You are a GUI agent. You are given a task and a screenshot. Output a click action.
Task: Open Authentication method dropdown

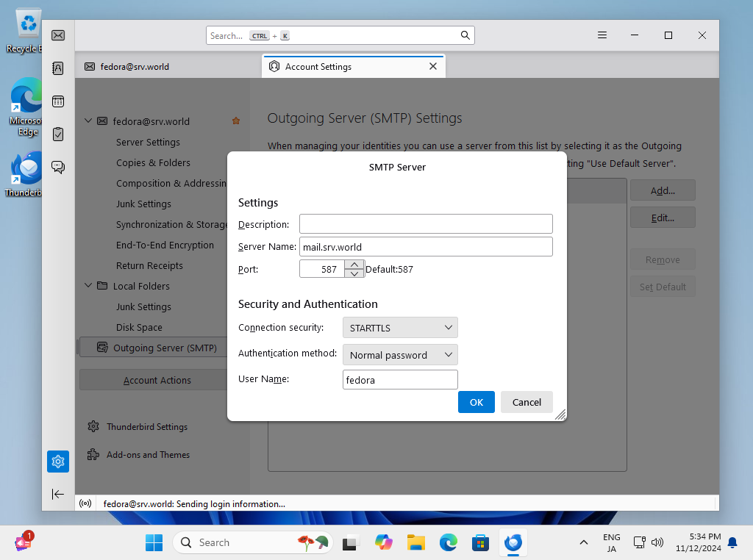(400, 355)
